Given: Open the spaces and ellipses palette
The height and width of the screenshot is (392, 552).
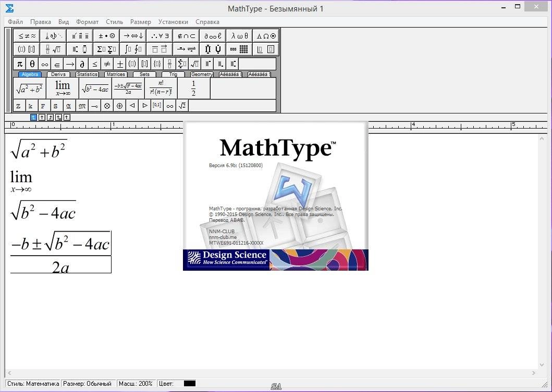Looking at the screenshot, I should [x=53, y=35].
